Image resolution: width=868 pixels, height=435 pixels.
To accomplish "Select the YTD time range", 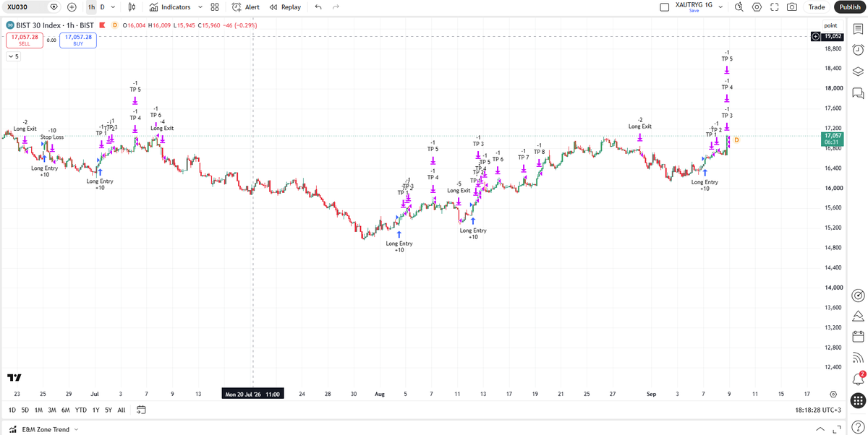I will (80, 410).
